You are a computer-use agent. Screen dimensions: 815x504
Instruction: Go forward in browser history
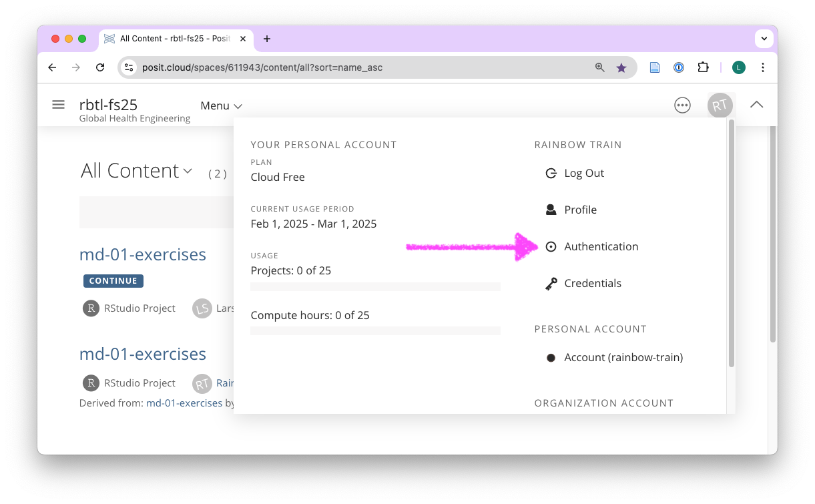(x=76, y=67)
